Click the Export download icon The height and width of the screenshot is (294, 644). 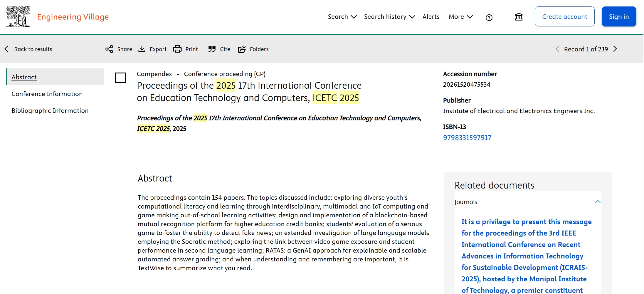pyautogui.click(x=142, y=49)
